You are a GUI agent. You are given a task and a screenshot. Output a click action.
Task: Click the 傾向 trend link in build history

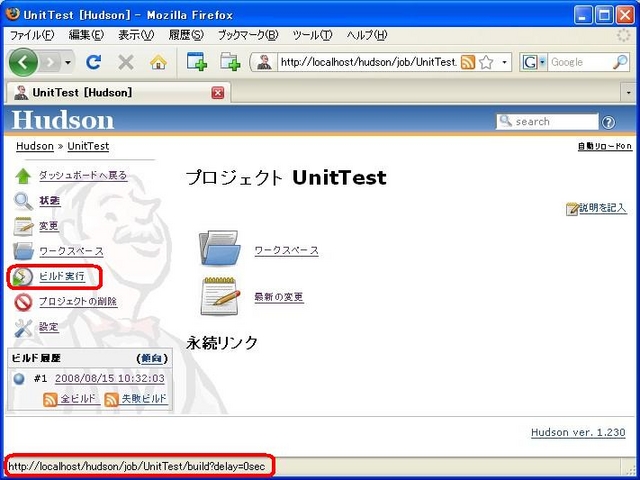(151, 358)
